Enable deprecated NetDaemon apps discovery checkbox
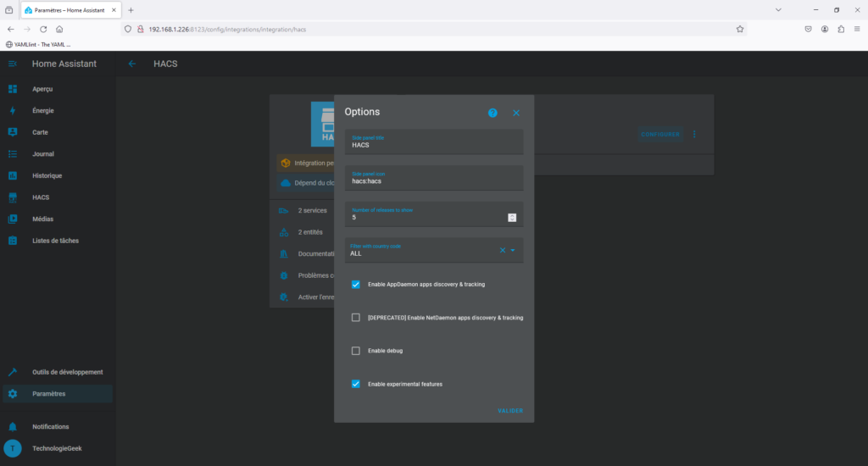868x466 pixels. coord(356,318)
